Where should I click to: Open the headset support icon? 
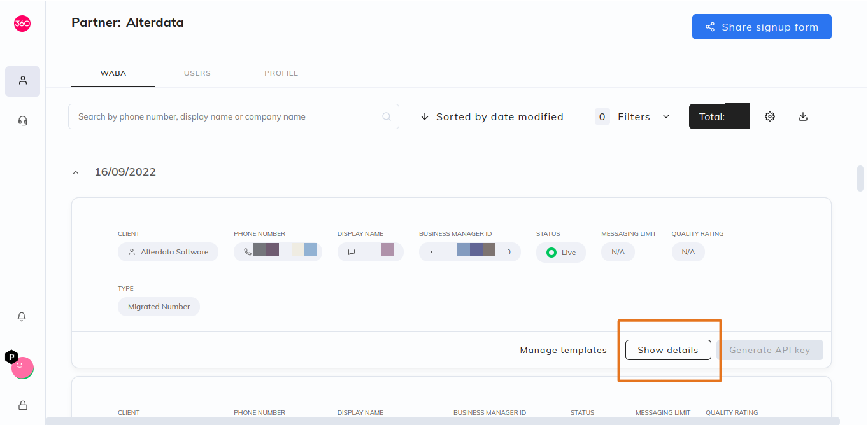click(x=22, y=121)
